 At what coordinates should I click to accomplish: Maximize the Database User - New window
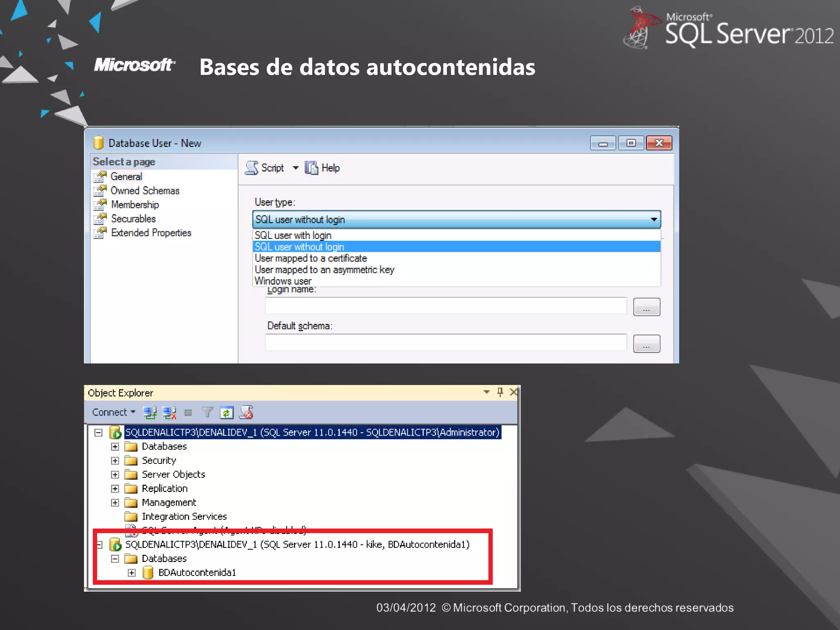(631, 143)
